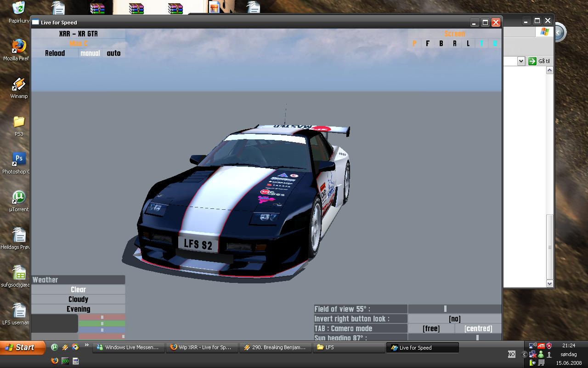Launch Mozilla Firefox from the desktop
This screenshot has height=368, width=588.
pyautogui.click(x=19, y=46)
